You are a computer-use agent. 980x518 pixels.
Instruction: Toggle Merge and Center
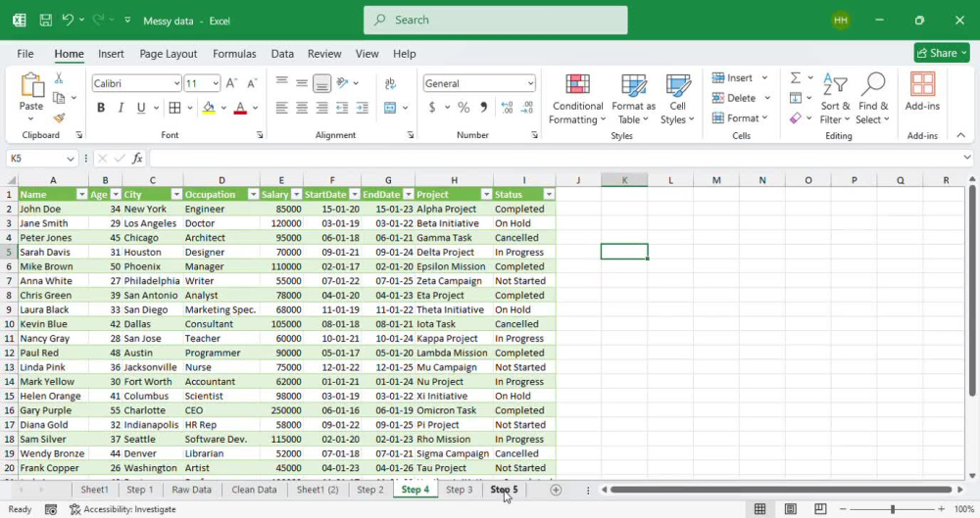click(390, 108)
